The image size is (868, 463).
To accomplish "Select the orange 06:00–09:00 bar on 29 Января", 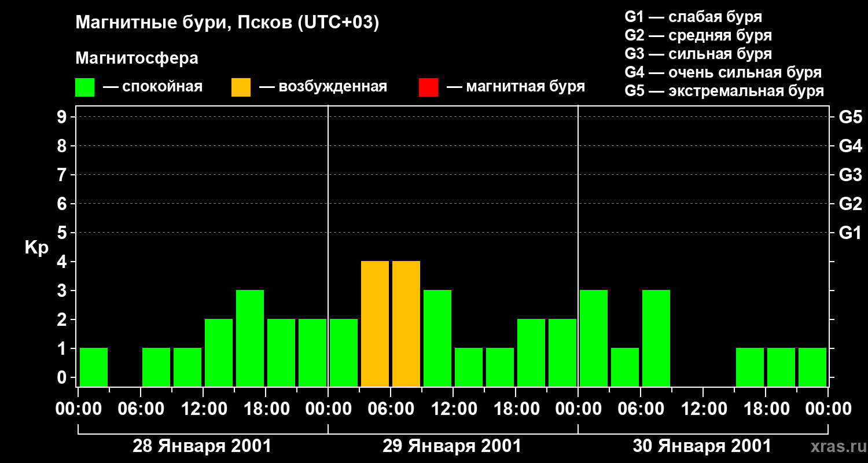I will 406,324.
